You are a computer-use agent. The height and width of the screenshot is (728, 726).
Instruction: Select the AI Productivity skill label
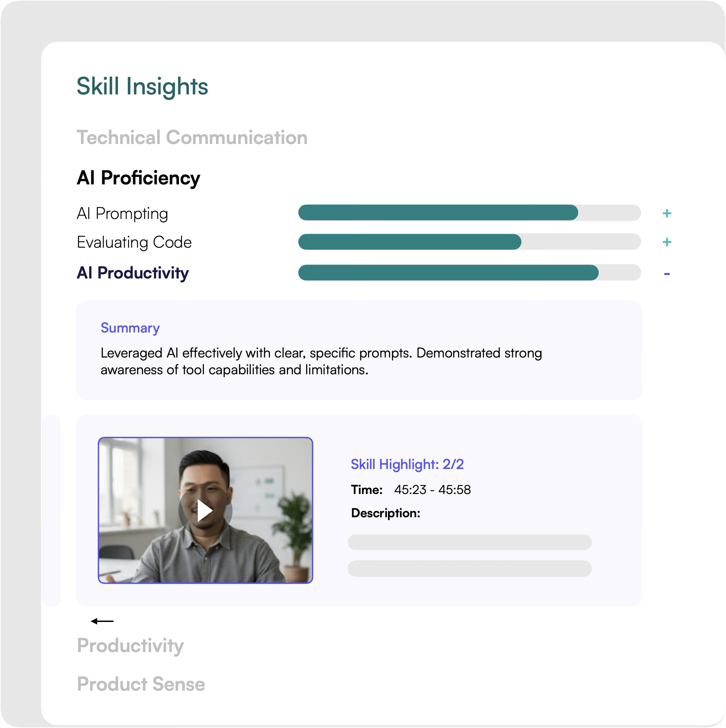(133, 273)
